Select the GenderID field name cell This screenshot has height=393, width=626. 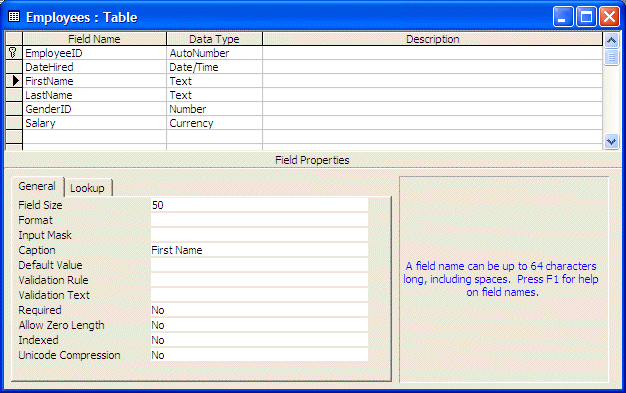click(x=94, y=109)
